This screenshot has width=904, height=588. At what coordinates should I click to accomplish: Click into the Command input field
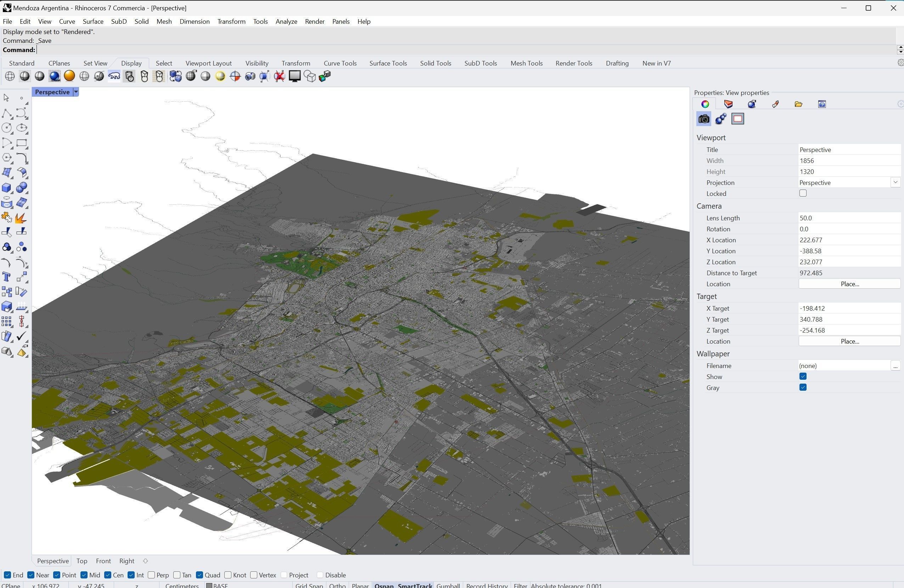[x=466, y=50]
